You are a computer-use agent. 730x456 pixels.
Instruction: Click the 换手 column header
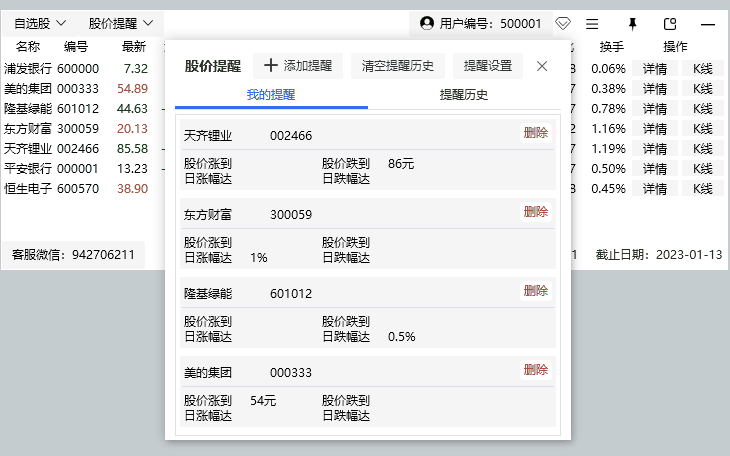tap(611, 47)
